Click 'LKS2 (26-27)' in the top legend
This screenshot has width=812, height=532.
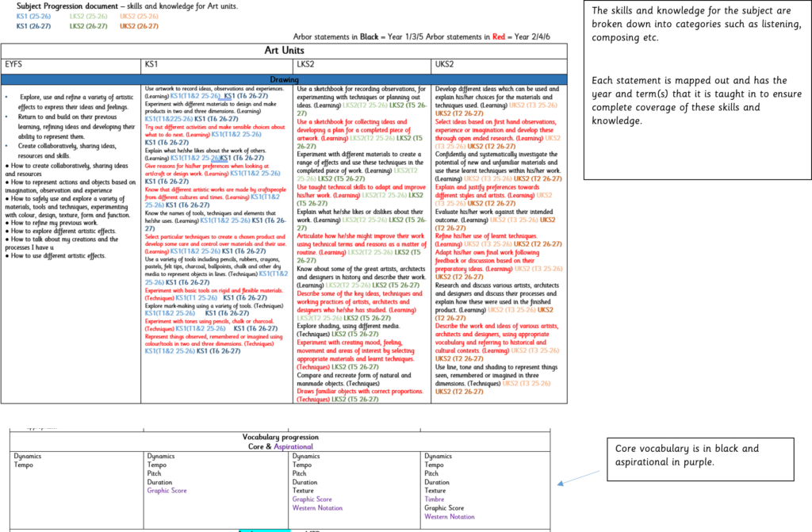89,26
